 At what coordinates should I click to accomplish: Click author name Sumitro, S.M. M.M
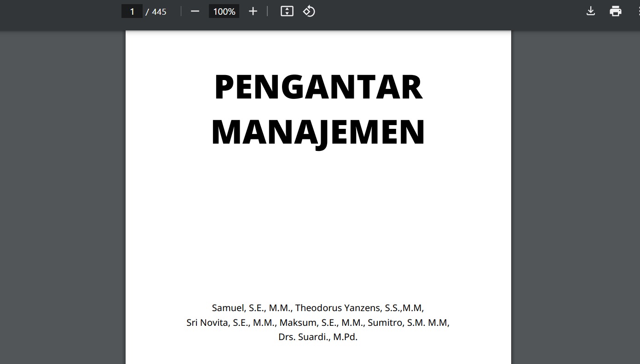point(408,323)
